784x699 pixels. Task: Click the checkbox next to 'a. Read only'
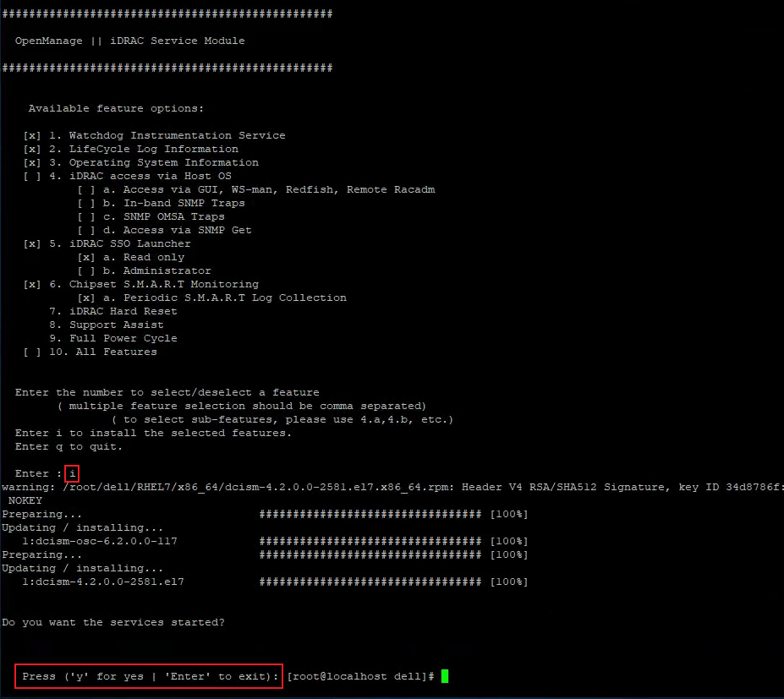point(86,257)
